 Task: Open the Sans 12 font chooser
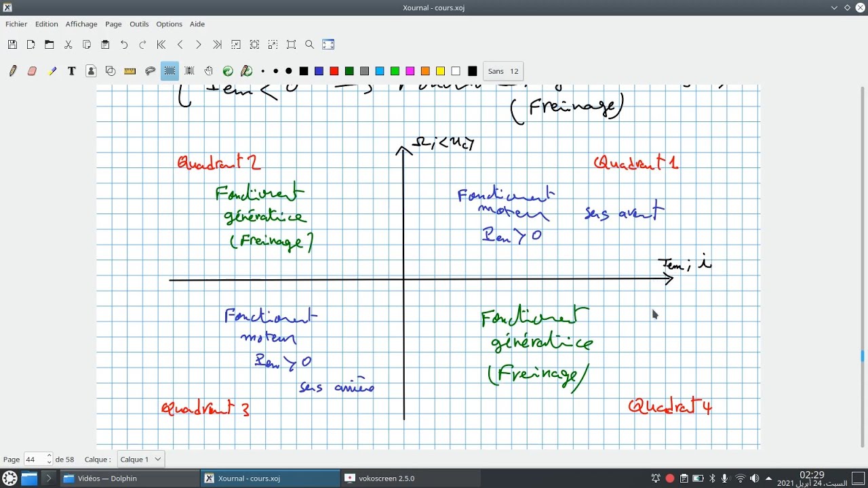tap(502, 71)
